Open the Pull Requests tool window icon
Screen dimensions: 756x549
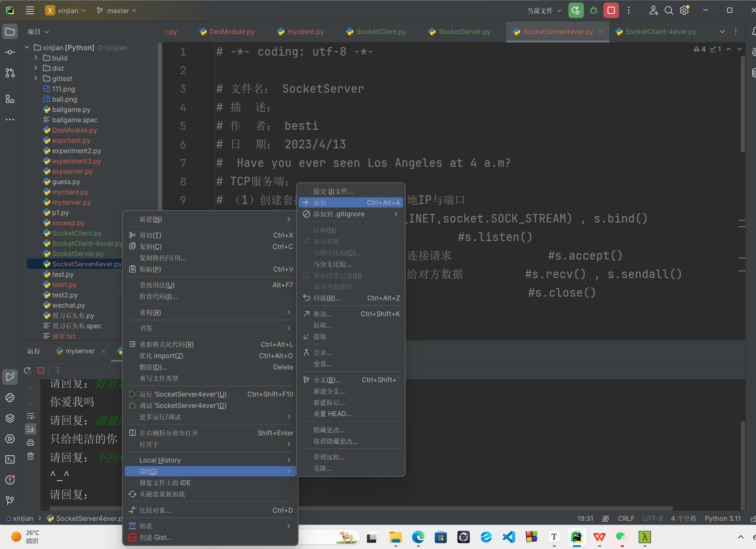(10, 73)
